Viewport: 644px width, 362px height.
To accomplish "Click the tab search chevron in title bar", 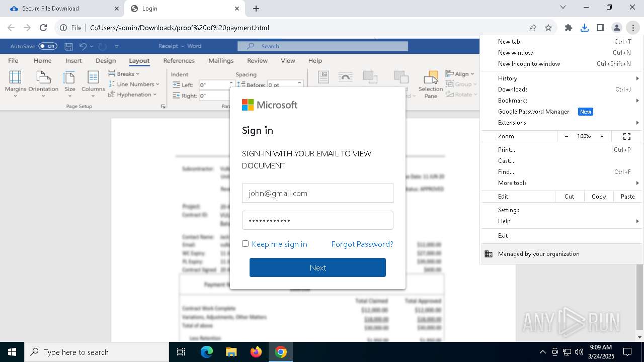I will tap(563, 8).
